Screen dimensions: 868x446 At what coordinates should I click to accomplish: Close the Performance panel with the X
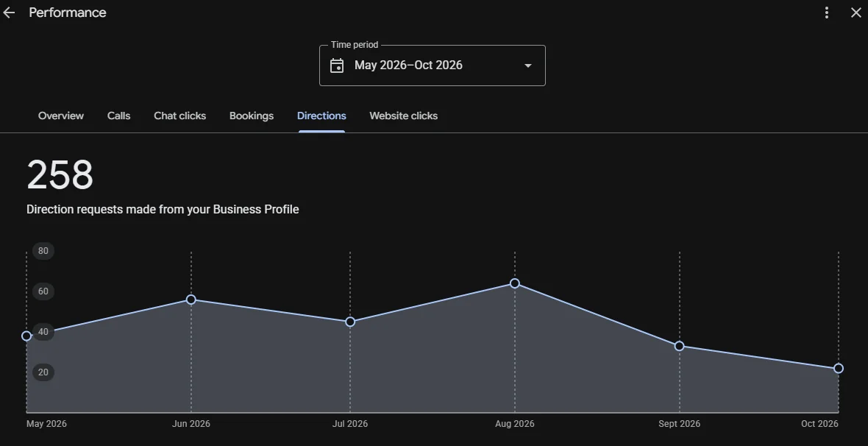click(x=855, y=13)
